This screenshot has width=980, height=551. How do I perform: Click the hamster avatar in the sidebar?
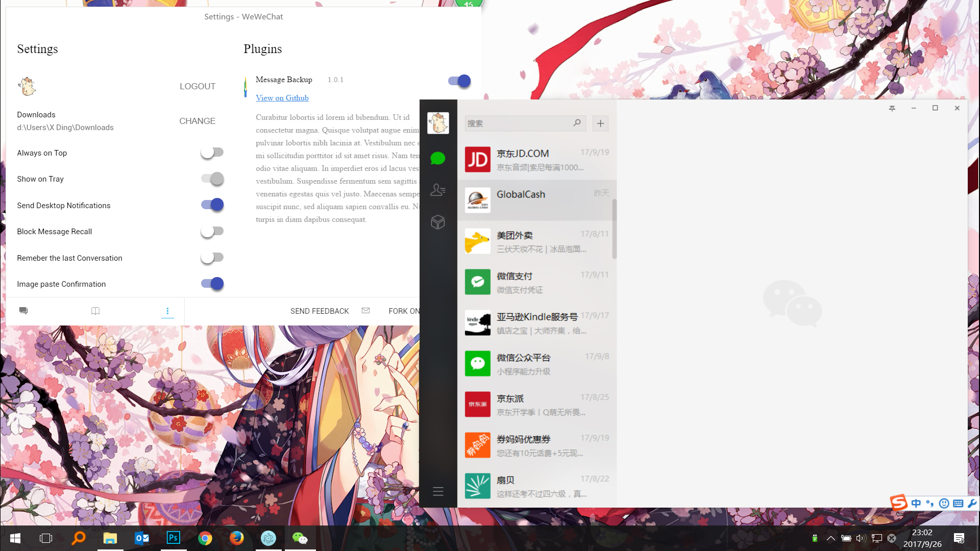coord(437,122)
